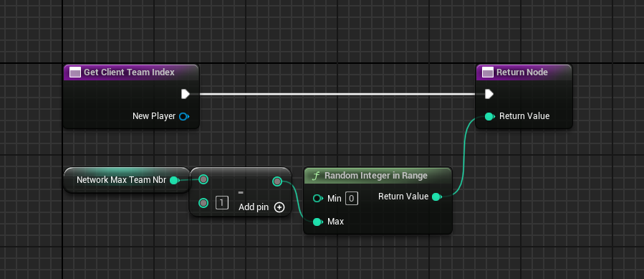Screen dimensions: 644x279
Task: Click the Add pin text label
Action: [254, 207]
